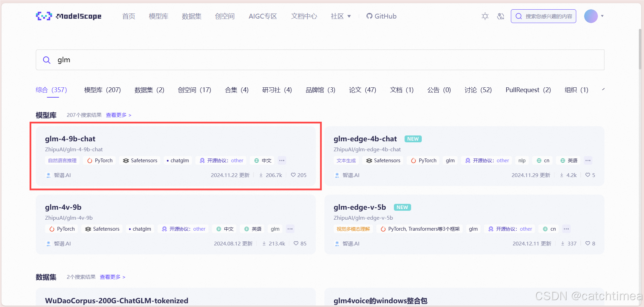
Task: Click the 开源协议: other tag on glm-4-9b-chat
Action: point(221,161)
